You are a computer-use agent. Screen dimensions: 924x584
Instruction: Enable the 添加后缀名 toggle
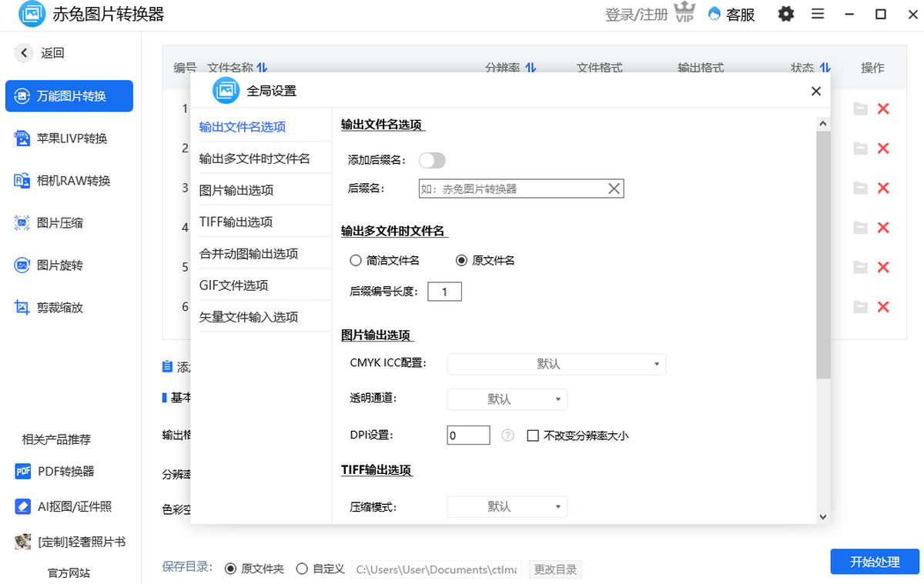[432, 161]
